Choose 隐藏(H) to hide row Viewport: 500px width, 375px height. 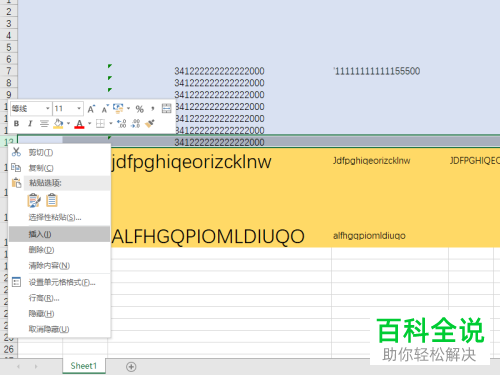tap(41, 314)
